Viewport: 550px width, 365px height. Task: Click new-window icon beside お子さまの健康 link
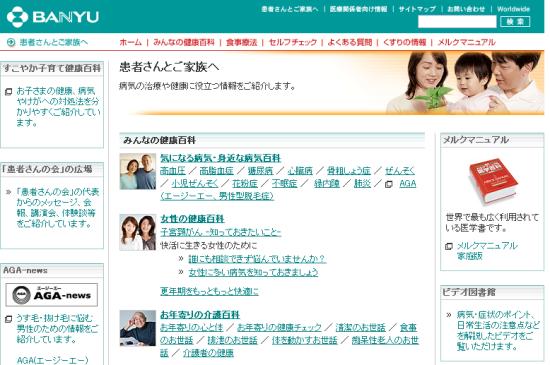pyautogui.click(x=8, y=92)
